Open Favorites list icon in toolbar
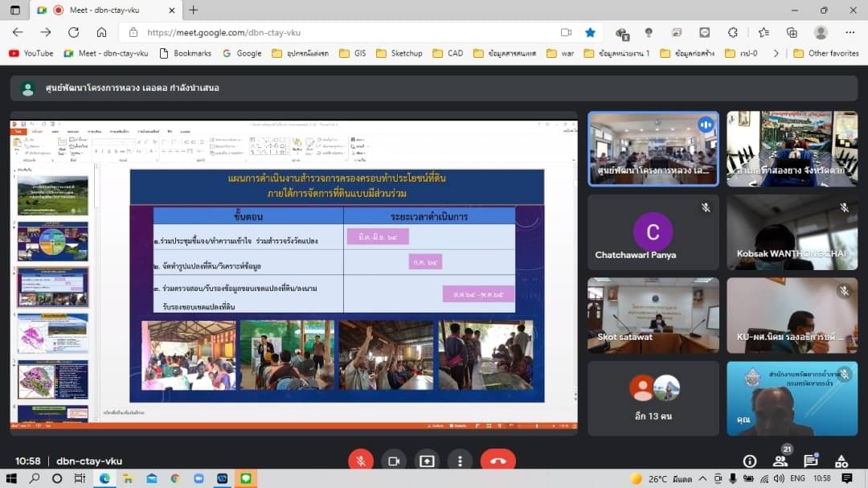868x488 pixels. (x=764, y=33)
